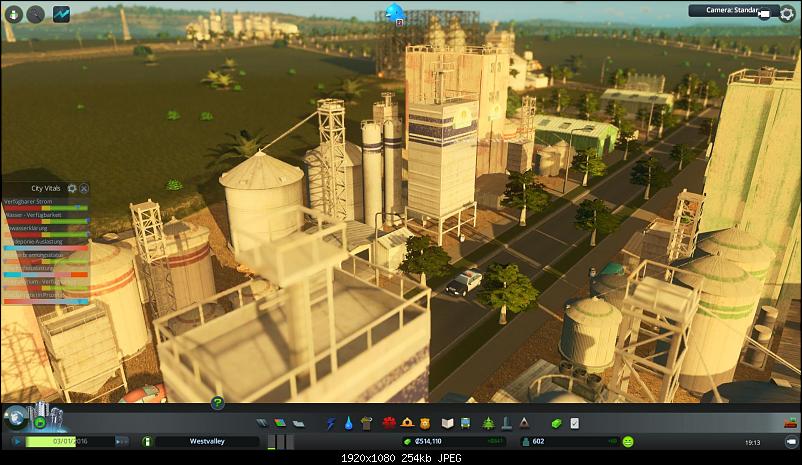Click the 602 population counter

coord(538,441)
